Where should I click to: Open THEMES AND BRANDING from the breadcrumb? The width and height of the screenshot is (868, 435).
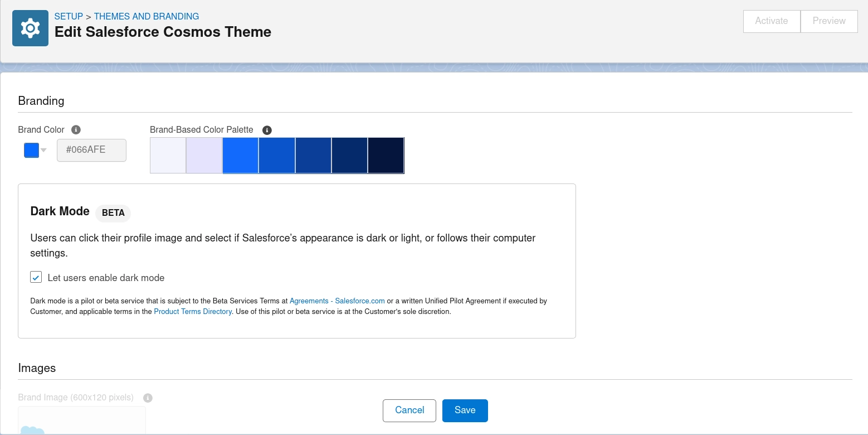[x=146, y=16]
